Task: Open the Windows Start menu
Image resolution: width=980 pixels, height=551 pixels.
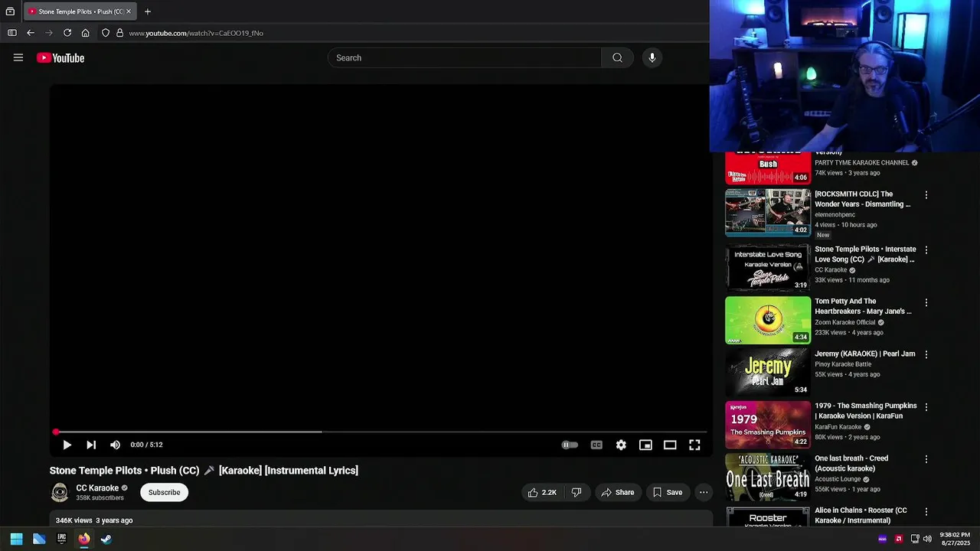Action: coord(16,539)
